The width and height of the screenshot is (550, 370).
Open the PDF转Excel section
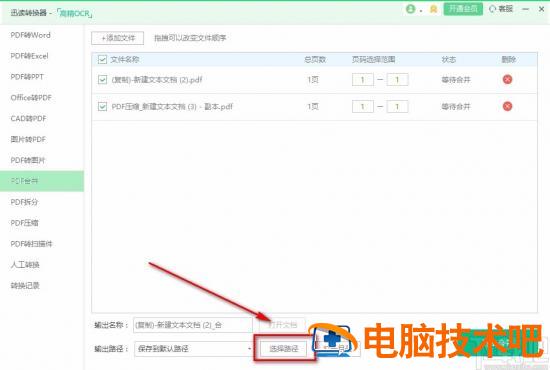click(29, 56)
